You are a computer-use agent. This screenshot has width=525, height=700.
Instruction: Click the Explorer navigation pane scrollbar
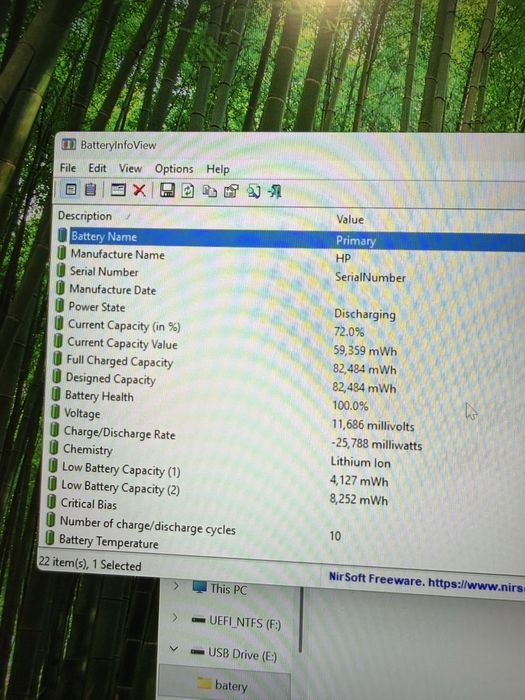pos(301,621)
